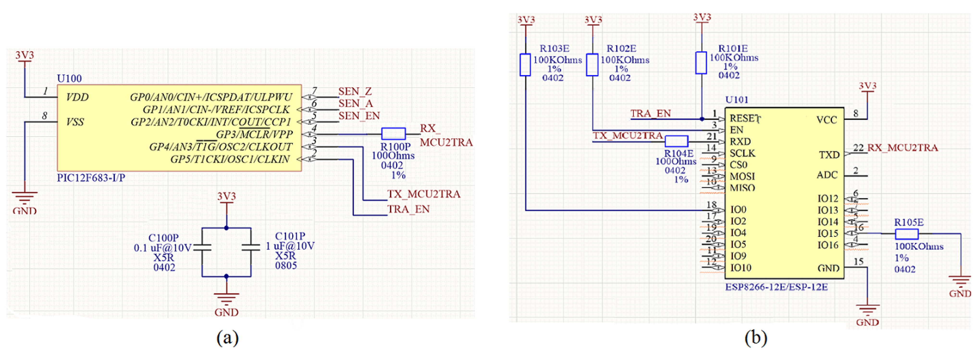Viewport: 980px width, 353px height.
Task: Select the TX_MCU2TRA label near PIC
Action: tap(423, 194)
